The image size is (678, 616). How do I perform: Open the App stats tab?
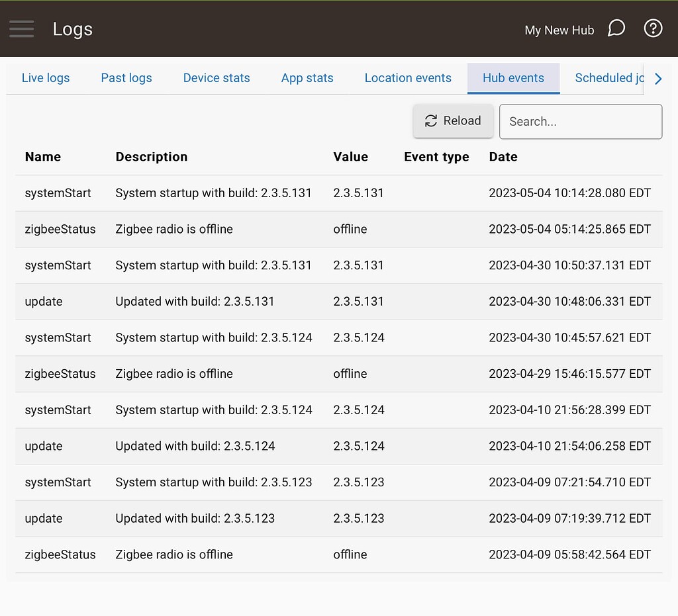point(307,78)
